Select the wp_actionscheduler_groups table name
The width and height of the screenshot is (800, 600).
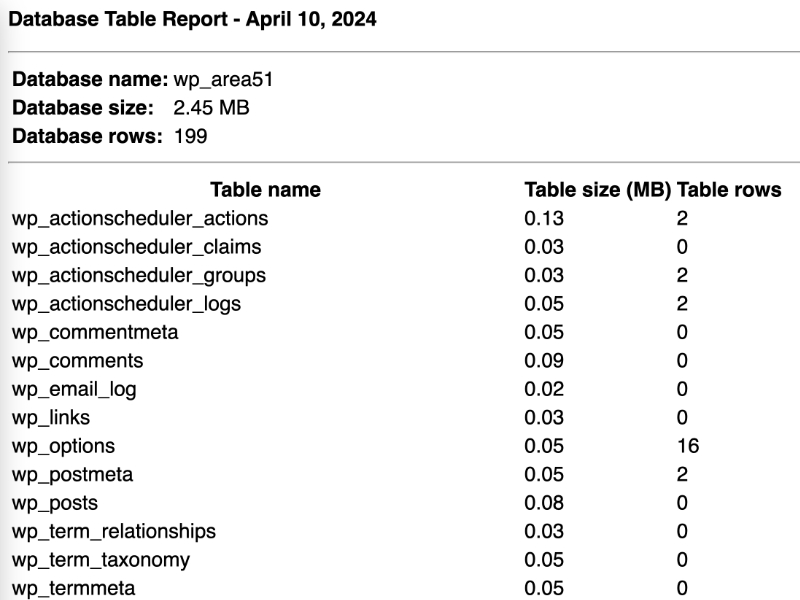[139, 275]
